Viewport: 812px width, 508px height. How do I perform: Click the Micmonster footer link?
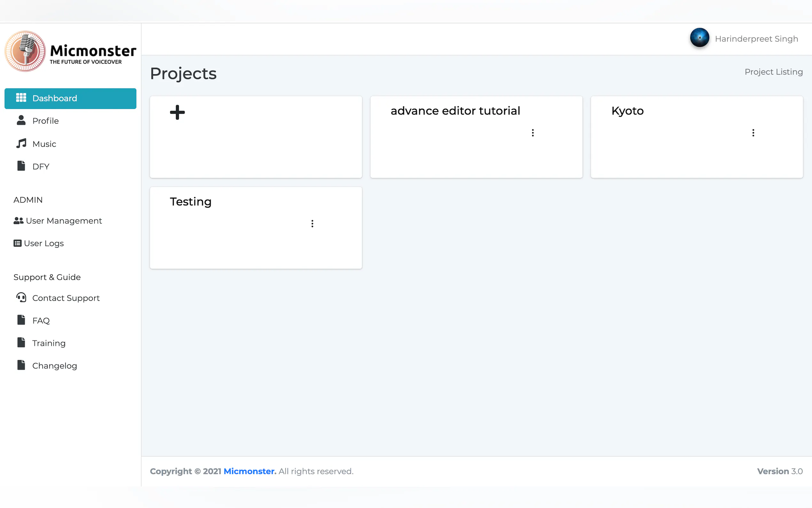249,471
